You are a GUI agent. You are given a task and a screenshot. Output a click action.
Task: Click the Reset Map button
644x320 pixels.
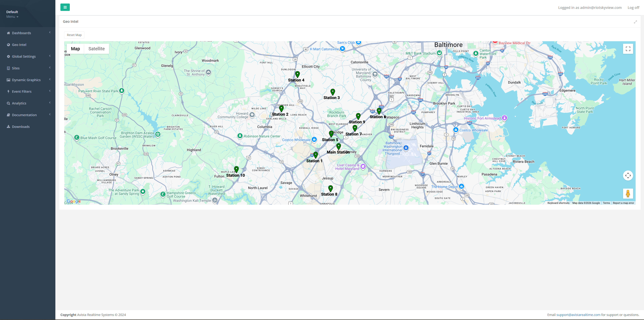point(74,35)
